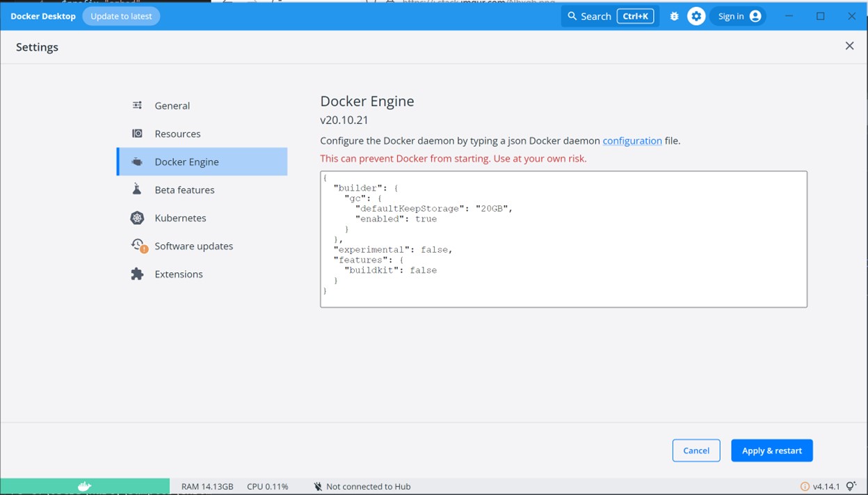Click the Settings gear icon at the top
This screenshot has width=868, height=495.
point(696,15)
